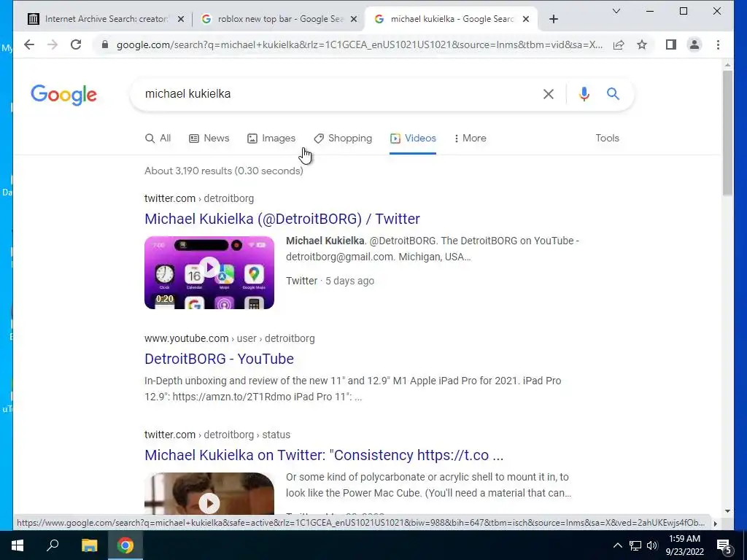Open File Explorer from the taskbar

[x=89, y=545]
